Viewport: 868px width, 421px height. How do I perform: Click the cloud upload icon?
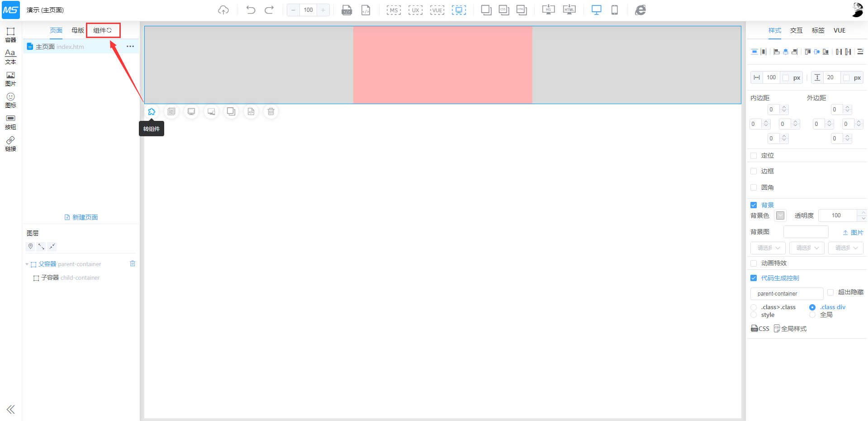coord(223,10)
